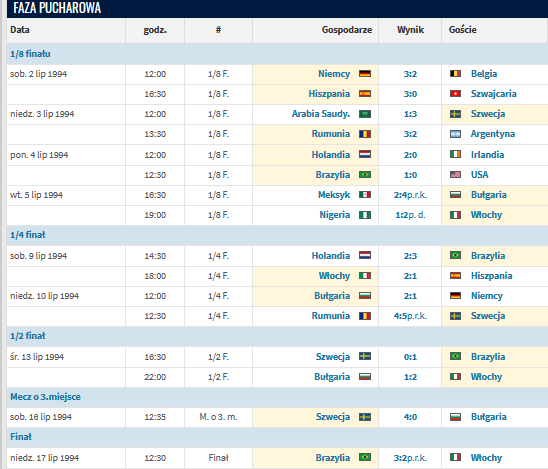
Task: Click the Italian flag in the final row
Action: pos(455,457)
